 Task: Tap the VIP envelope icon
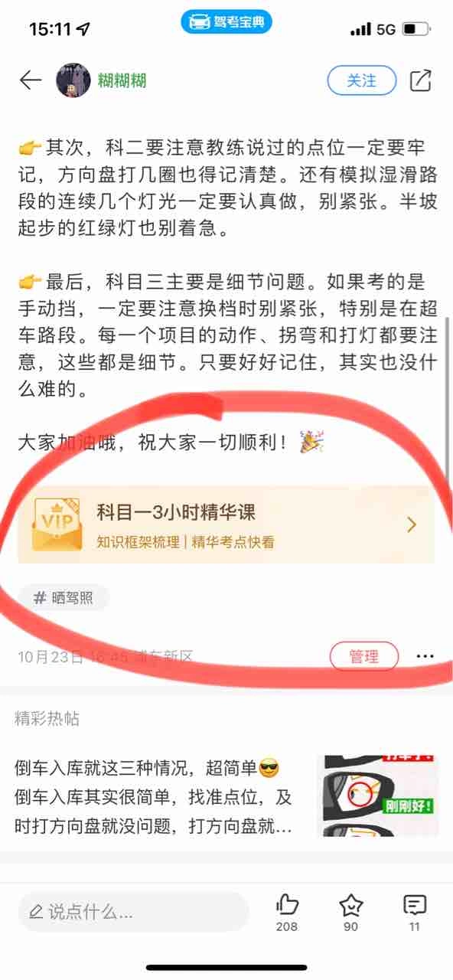58,525
